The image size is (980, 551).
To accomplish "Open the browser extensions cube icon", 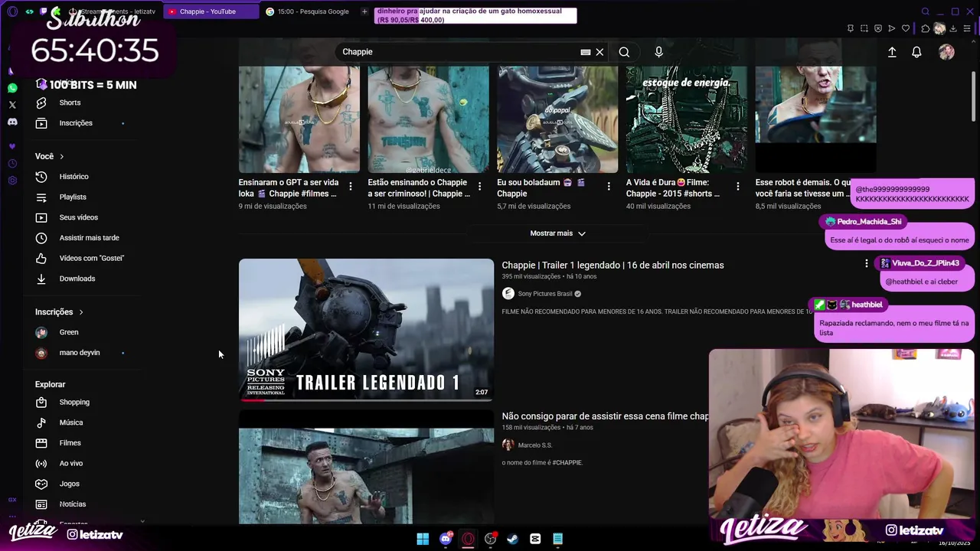I will click(926, 28).
